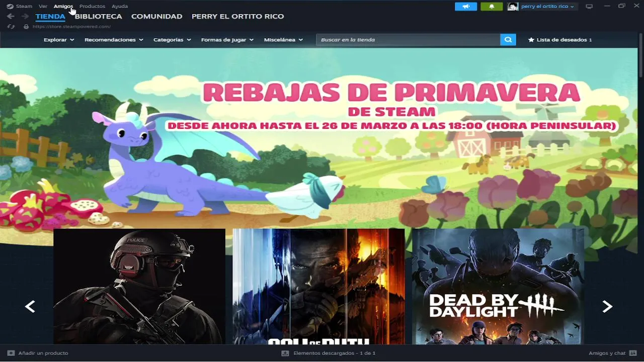Expand the Miscelánea dropdown
This screenshot has height=362, width=644.
[283, 40]
